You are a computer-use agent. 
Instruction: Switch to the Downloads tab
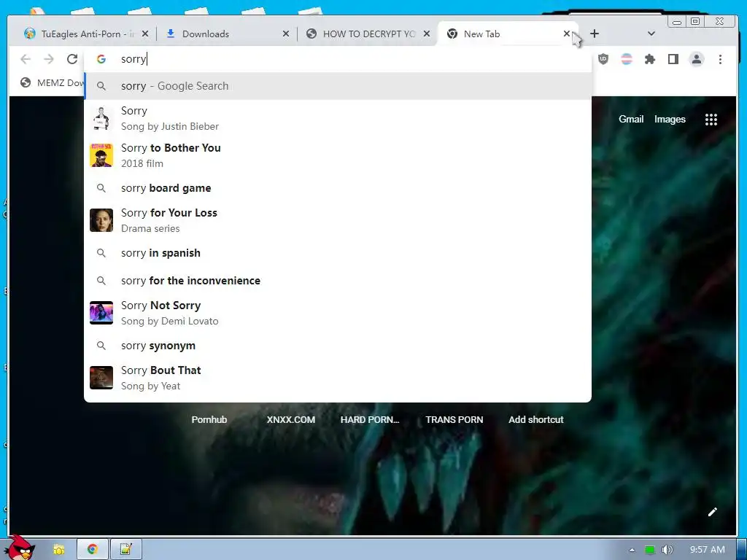227,34
